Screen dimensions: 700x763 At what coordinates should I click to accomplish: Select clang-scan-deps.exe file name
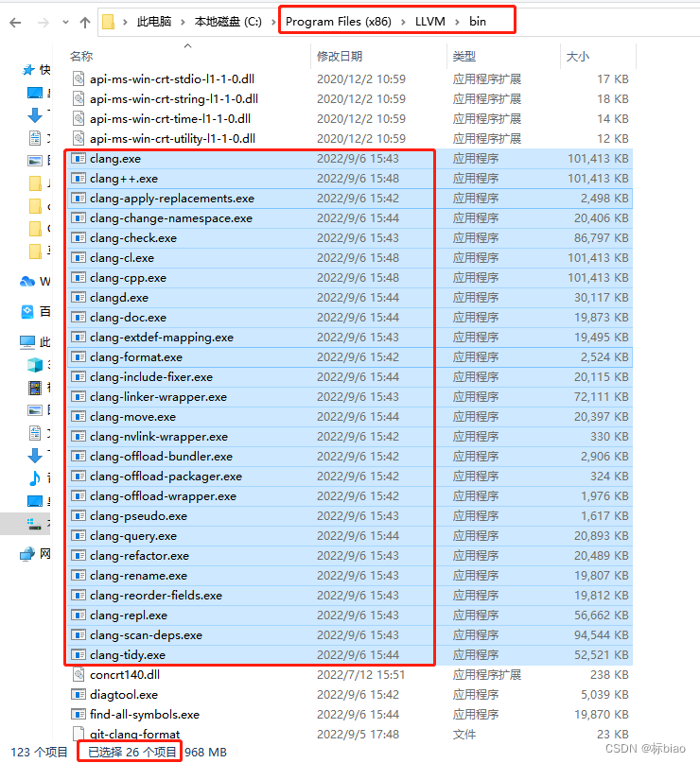tap(146, 635)
